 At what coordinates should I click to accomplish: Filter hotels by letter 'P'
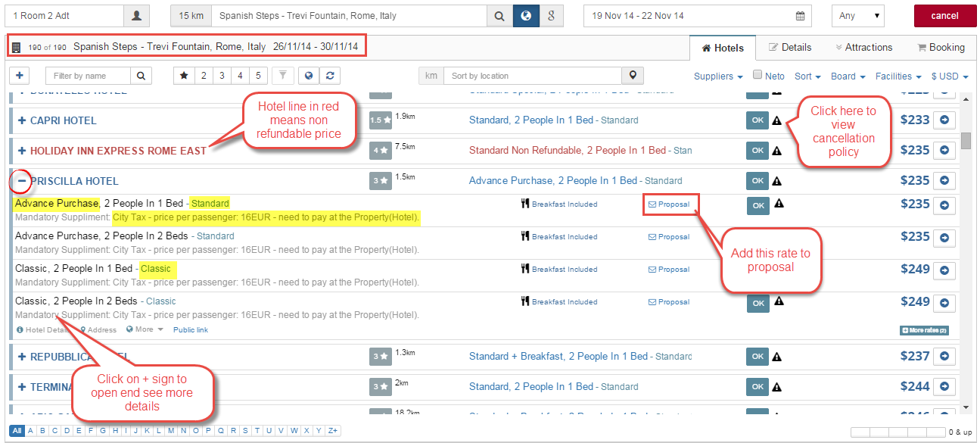point(210,431)
